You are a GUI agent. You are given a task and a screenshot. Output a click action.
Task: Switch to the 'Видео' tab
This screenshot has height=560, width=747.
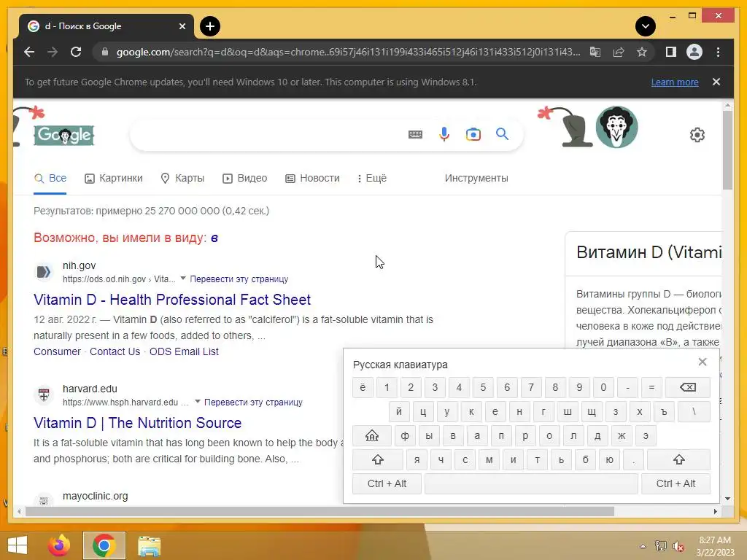[x=245, y=178]
